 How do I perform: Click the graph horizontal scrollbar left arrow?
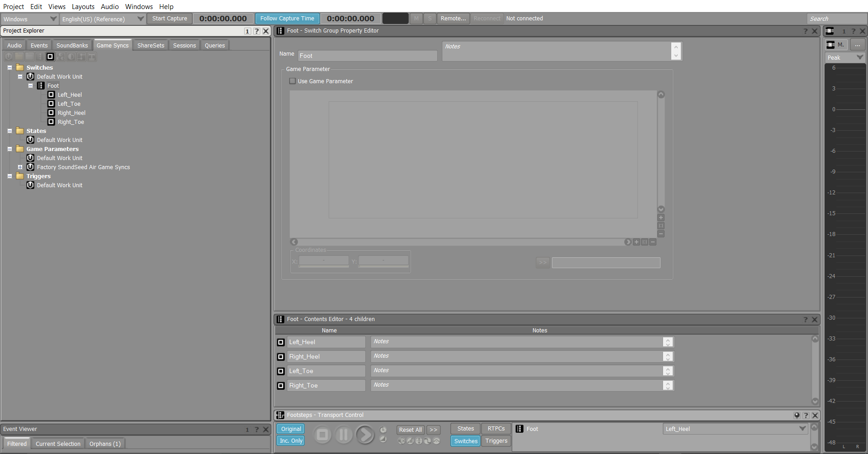tap(294, 242)
